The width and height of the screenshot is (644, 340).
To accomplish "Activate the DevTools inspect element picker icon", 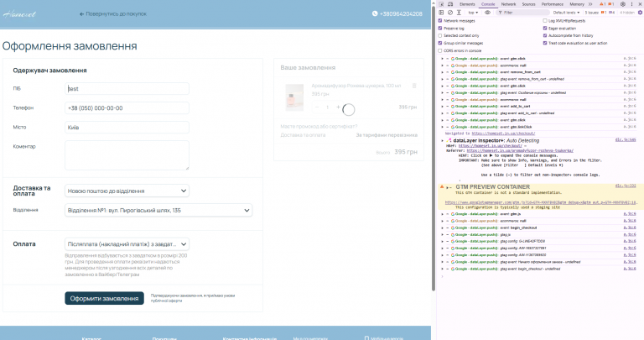I will click(442, 4).
